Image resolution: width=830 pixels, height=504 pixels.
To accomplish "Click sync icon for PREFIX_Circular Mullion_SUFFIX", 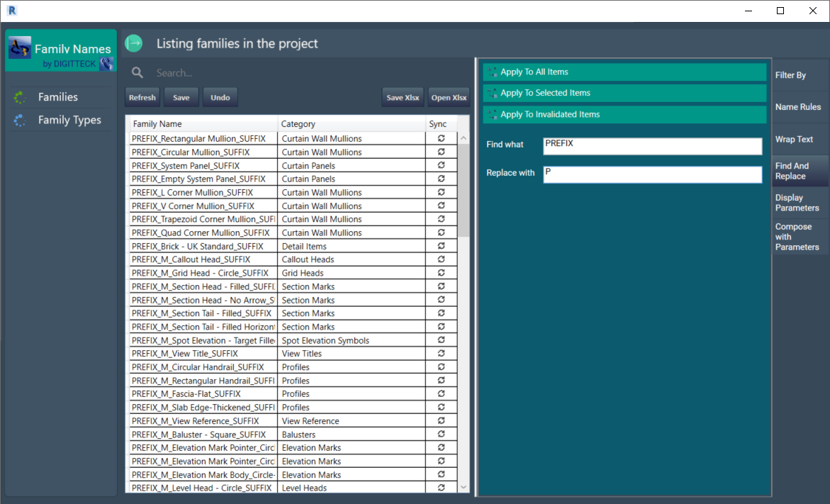I will 441,152.
